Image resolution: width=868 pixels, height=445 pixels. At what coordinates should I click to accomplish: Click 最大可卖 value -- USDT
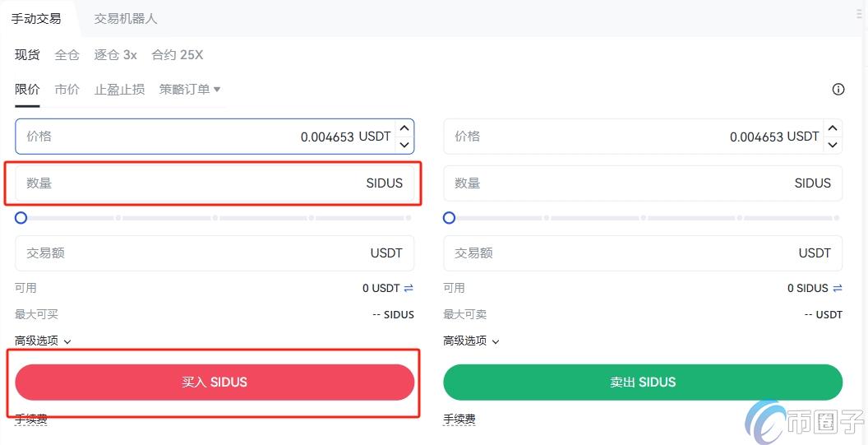[823, 315]
